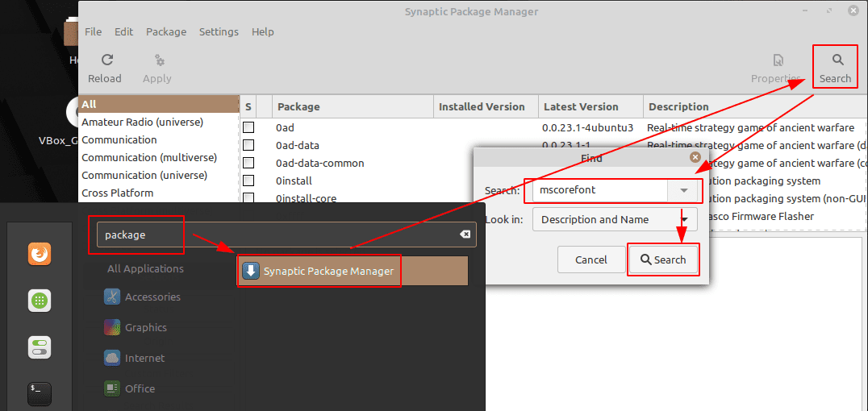Click the application menu search box with 'package'
Viewport: 868px width, 411px height.
(286, 235)
